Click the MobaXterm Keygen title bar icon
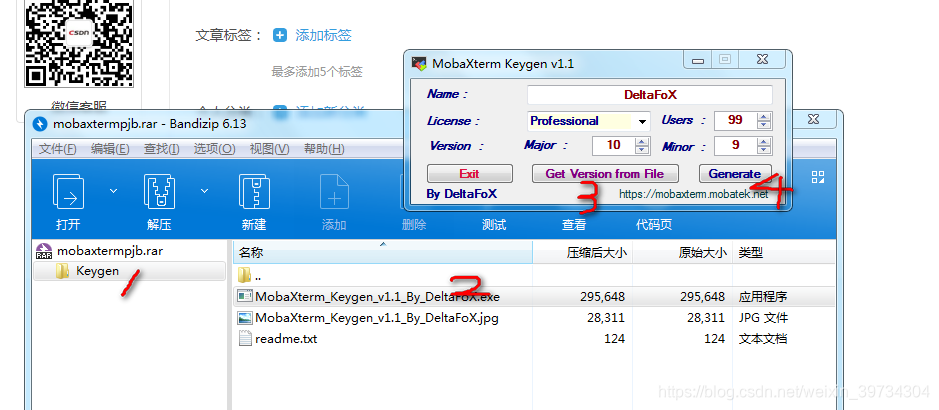The height and width of the screenshot is (410, 939). pos(419,63)
